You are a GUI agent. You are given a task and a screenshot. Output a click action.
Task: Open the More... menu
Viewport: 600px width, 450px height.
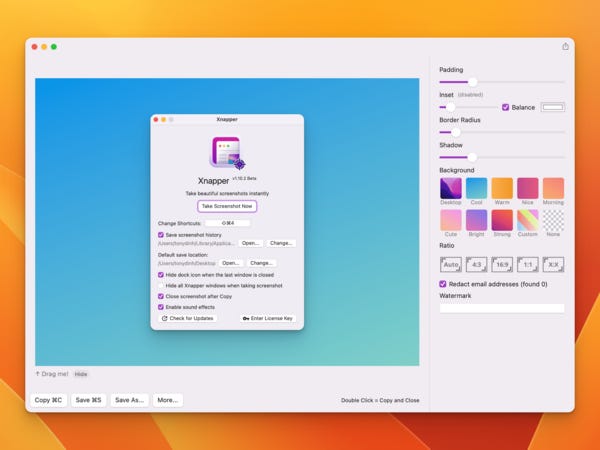tap(168, 400)
